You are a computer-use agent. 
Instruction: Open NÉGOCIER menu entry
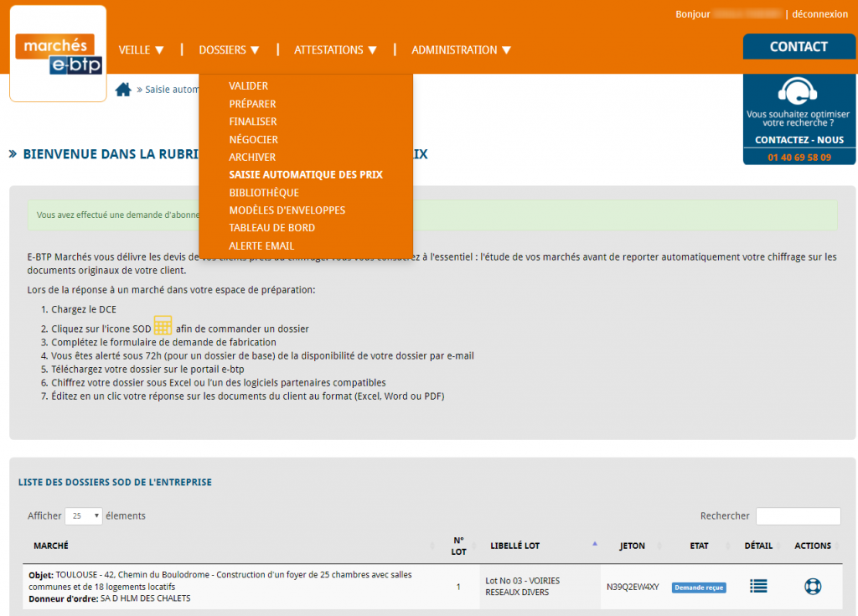point(253,140)
